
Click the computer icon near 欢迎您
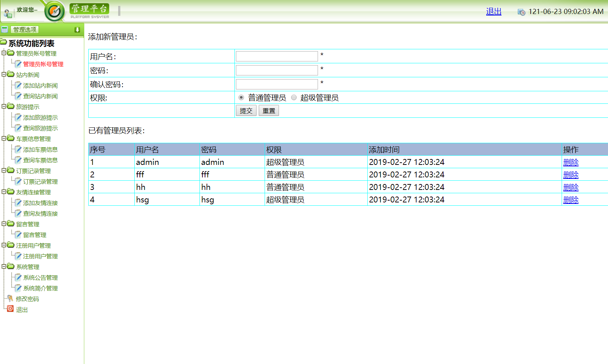tap(7, 13)
